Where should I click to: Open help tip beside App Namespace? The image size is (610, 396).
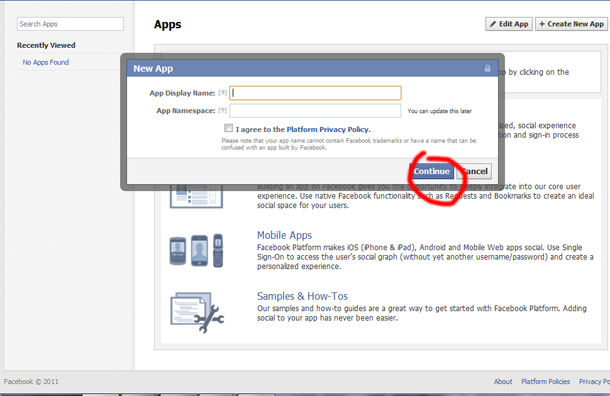tap(223, 110)
